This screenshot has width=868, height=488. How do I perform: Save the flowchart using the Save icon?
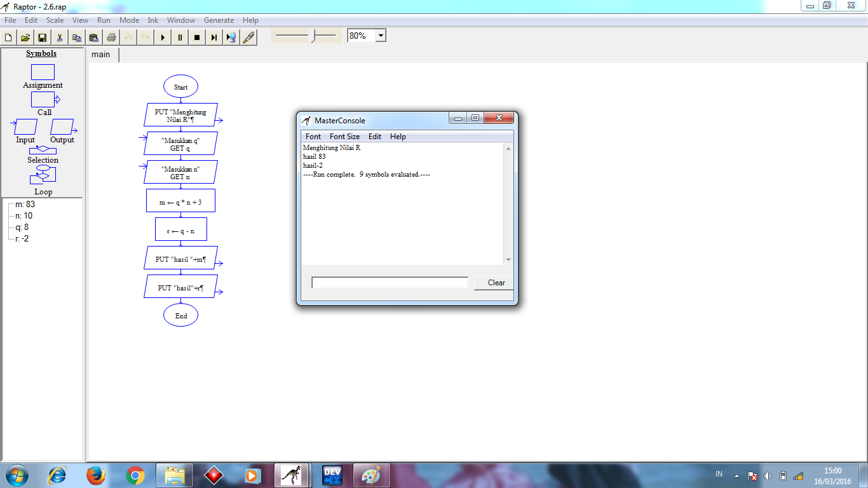42,37
